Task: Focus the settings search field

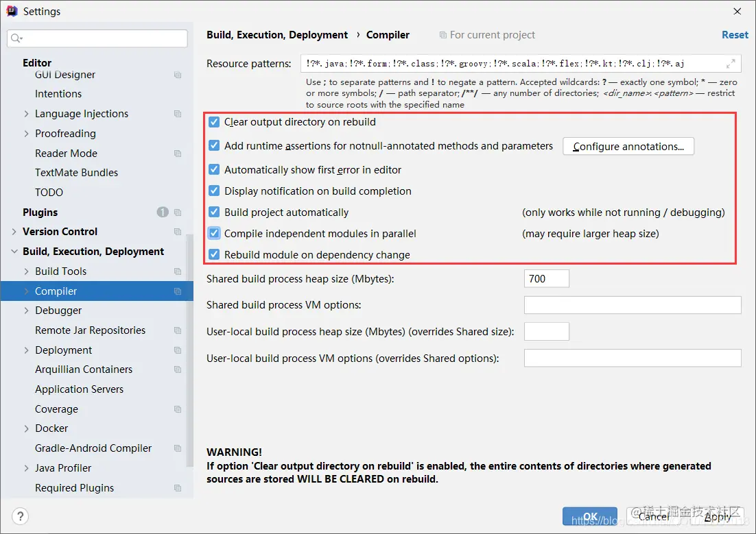Action: (97, 38)
